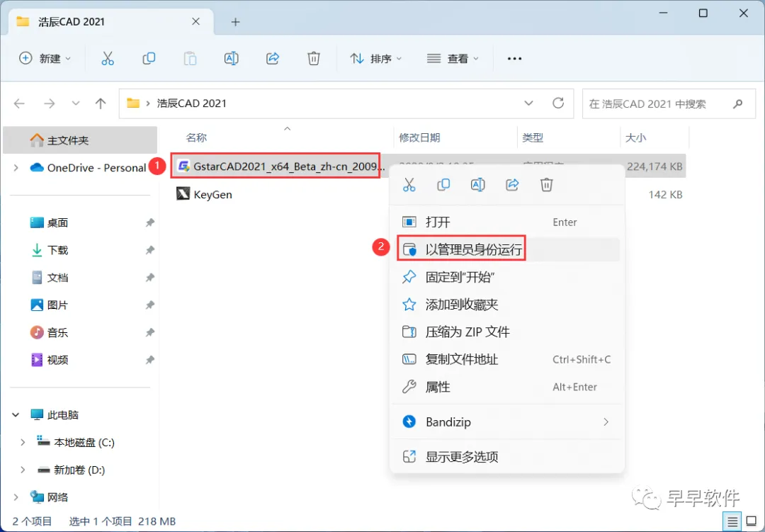Click Rename icon in the context menu
Screen dimensions: 765x532
coord(477,184)
